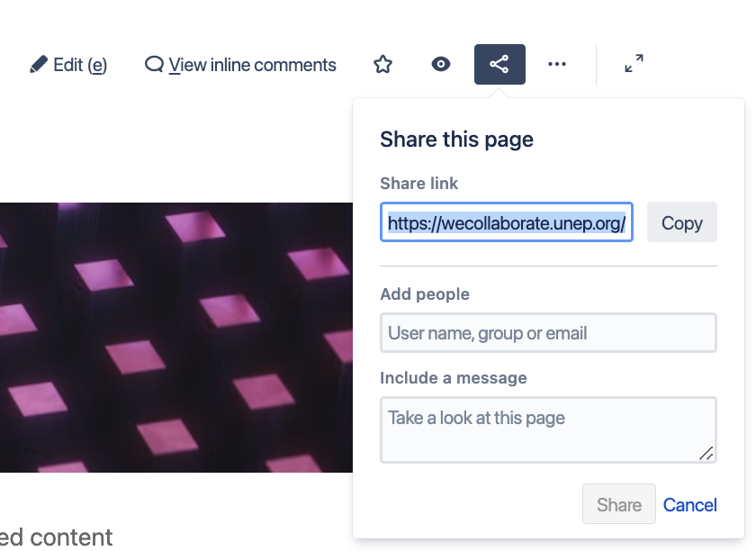
Task: Click the greyed Share button
Action: pos(618,504)
